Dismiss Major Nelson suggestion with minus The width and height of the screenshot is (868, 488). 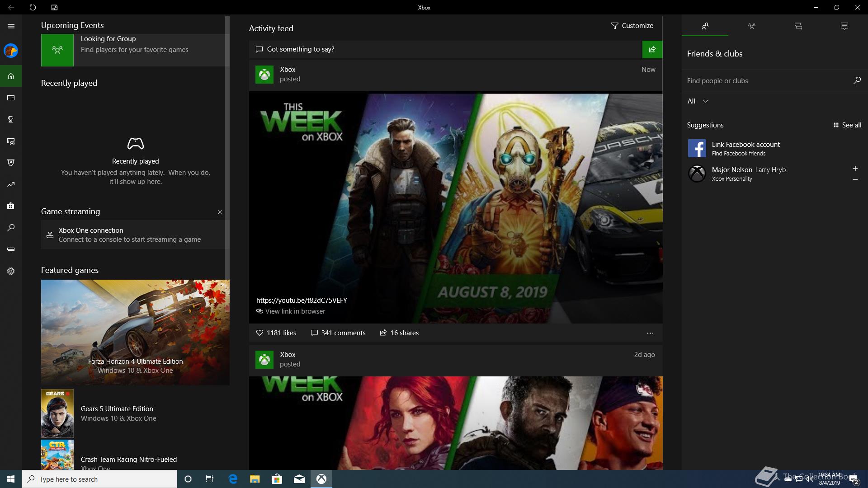tap(855, 179)
